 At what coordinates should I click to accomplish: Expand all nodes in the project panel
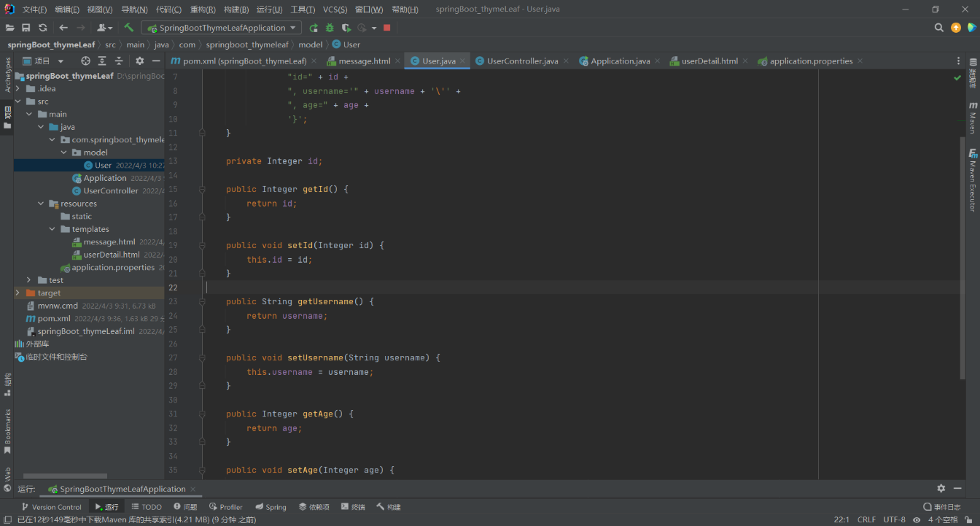102,61
